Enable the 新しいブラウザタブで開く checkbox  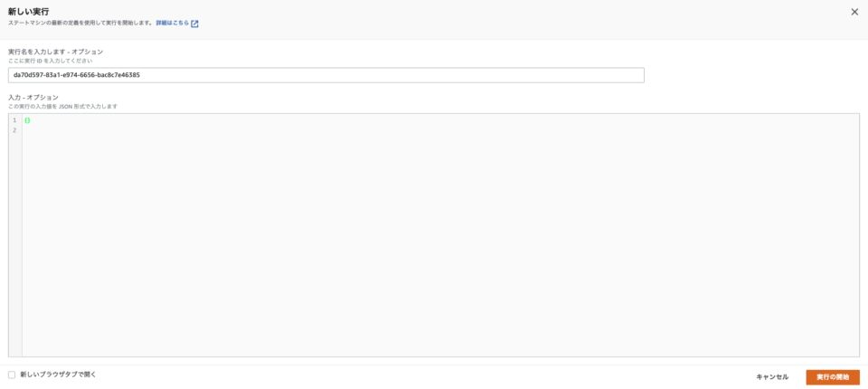[12, 375]
